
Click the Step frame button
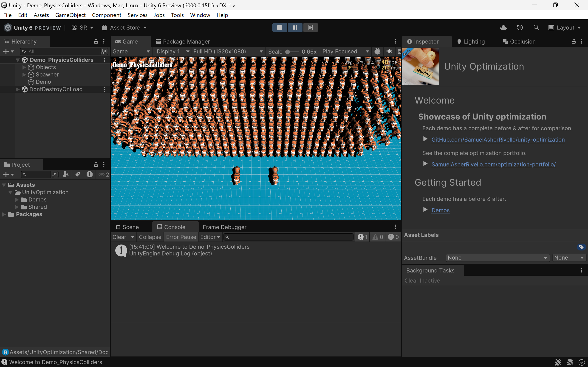[311, 28]
